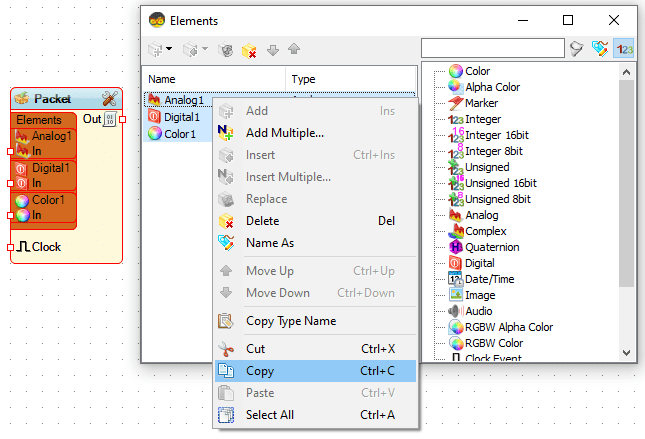Click the scroll down arrow of type tree

(626, 353)
